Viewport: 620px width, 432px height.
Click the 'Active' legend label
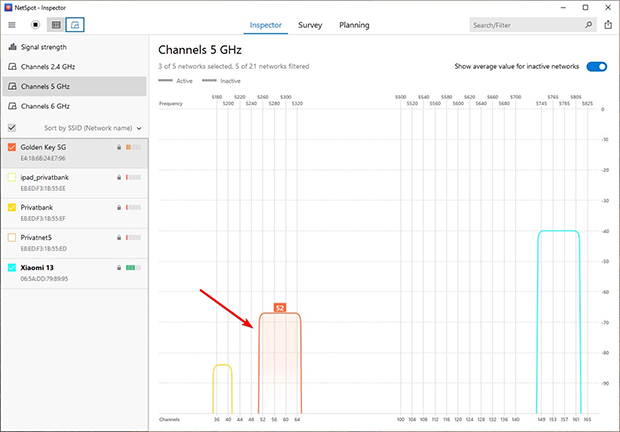point(184,81)
